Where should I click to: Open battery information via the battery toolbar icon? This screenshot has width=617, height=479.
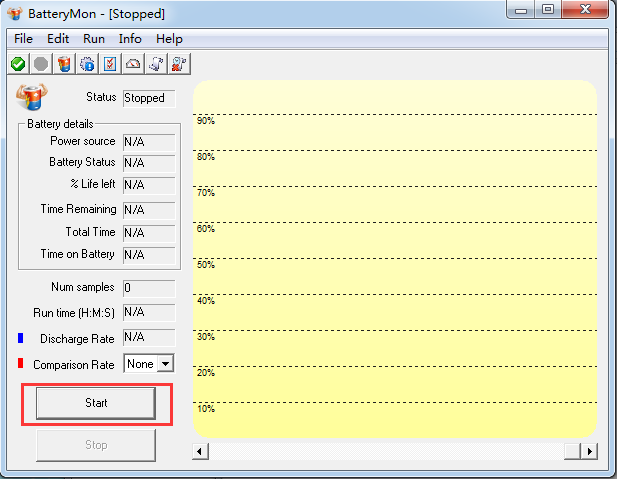[x=64, y=64]
